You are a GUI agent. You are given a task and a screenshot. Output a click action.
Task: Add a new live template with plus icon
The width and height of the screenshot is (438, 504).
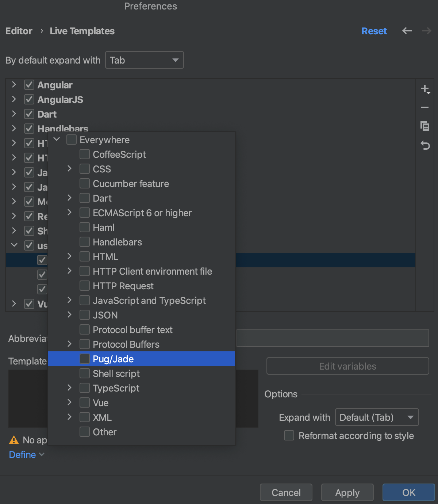pyautogui.click(x=425, y=89)
